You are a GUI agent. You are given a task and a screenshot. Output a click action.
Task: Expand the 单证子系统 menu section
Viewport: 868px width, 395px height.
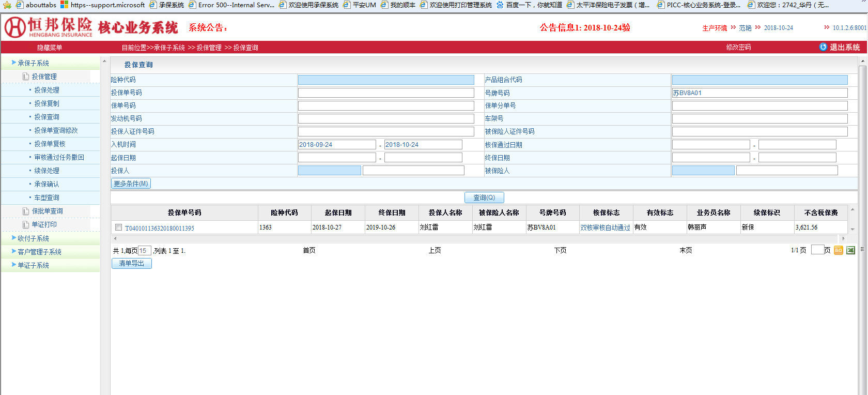34,265
